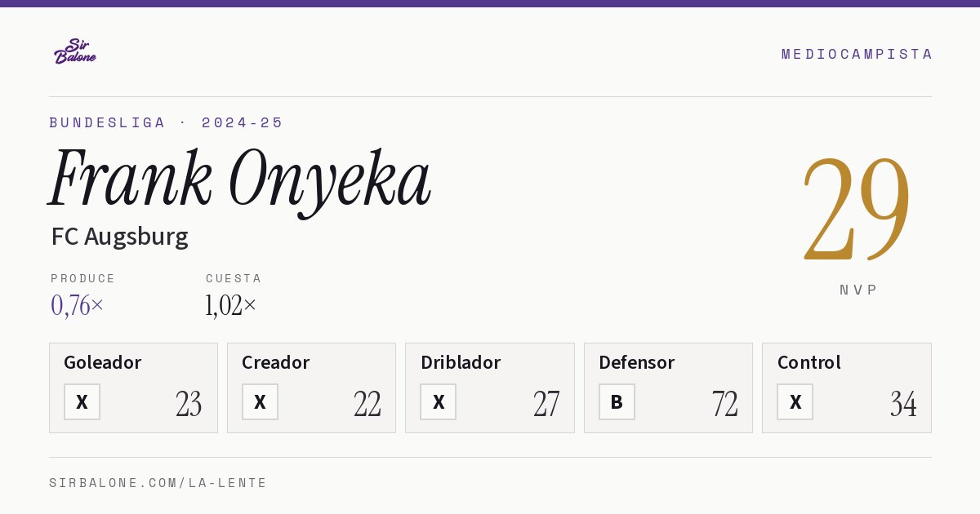Select the X grade badge under Driblador

[439, 402]
